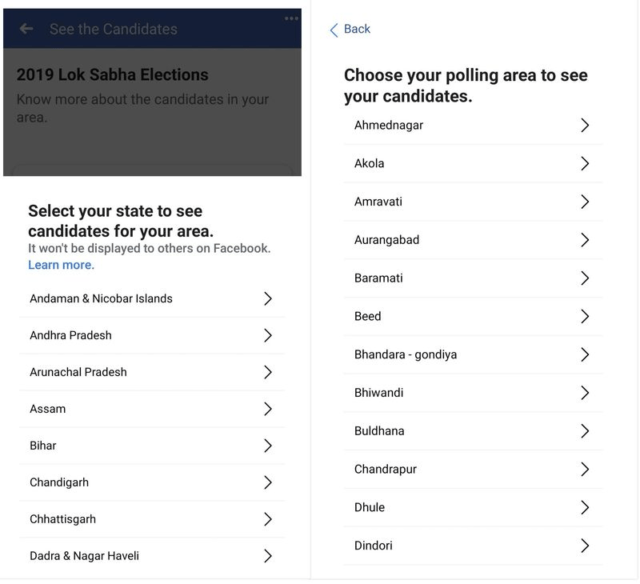Screen dimensions: 640x584
Task: Open the three-dot more options menu
Action: click(291, 18)
